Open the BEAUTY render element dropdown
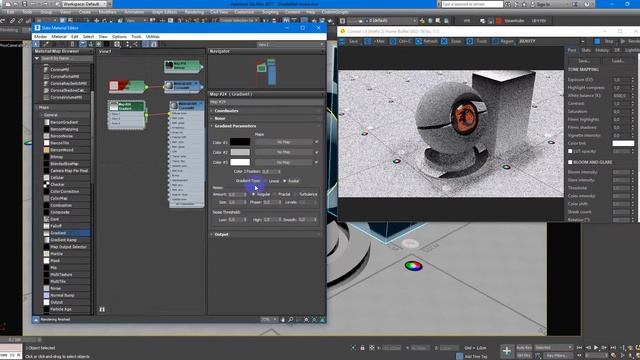 coord(551,41)
